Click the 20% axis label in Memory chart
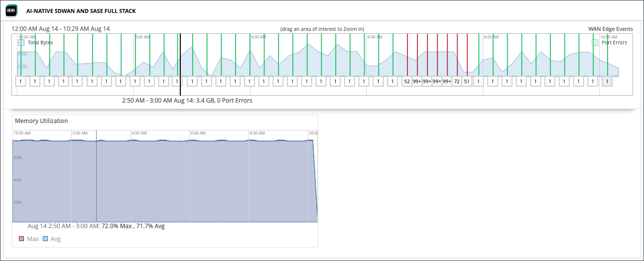Image resolution: width=644 pixels, height=261 pixels. [18, 202]
